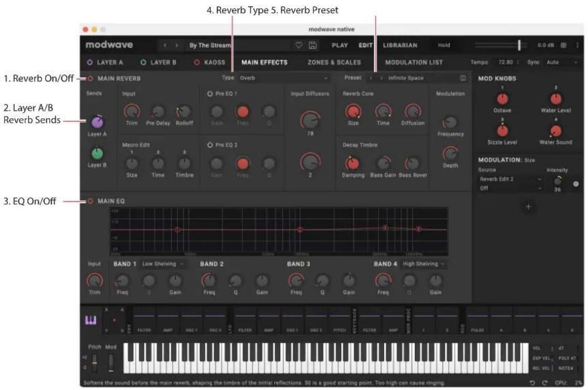
Task: Click the modulation Intensity knob
Action: coord(558,181)
